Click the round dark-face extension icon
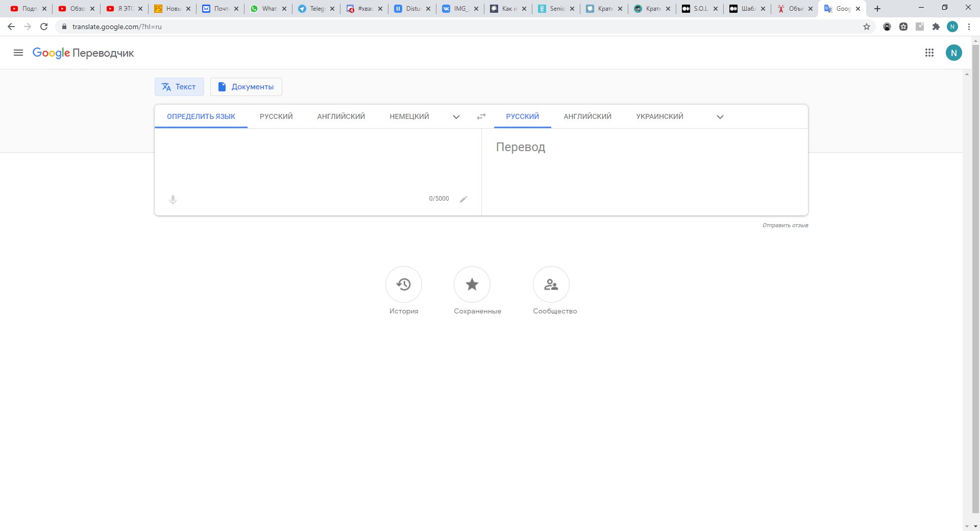 click(x=887, y=27)
